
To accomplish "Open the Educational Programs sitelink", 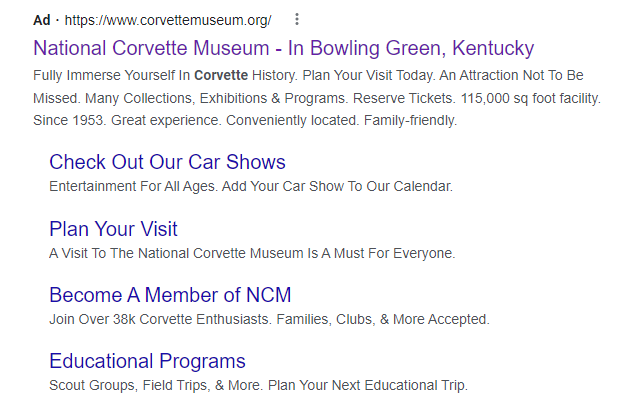I will [x=147, y=361].
